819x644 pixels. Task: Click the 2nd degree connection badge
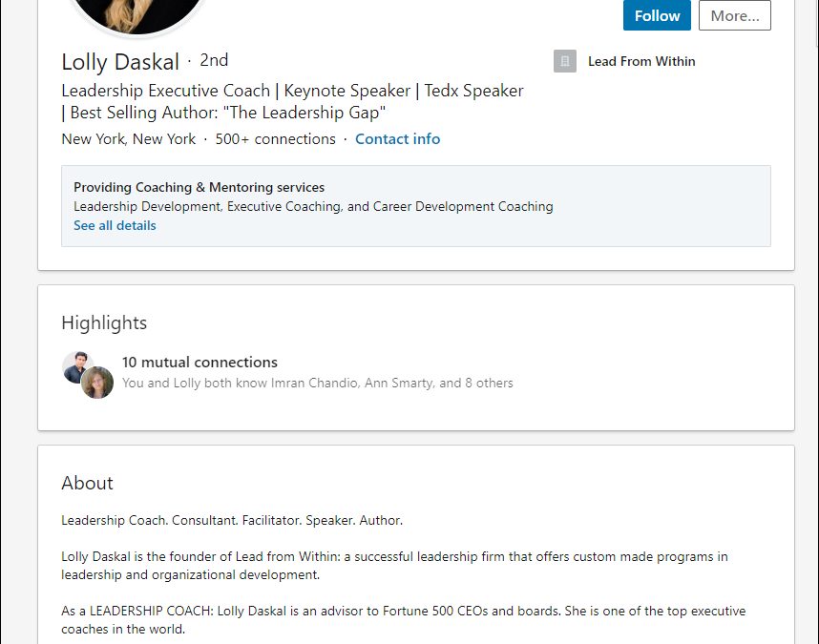click(x=214, y=60)
